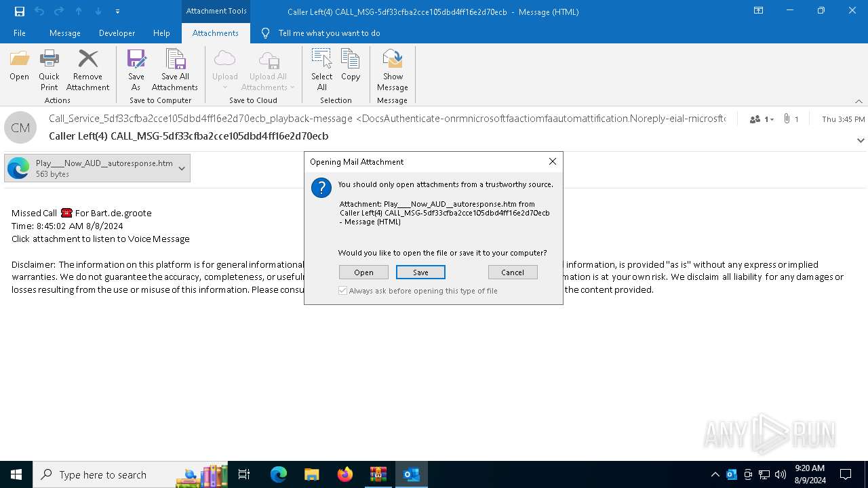Click Next Item down arrow
868x488 pixels.
pos(98,12)
